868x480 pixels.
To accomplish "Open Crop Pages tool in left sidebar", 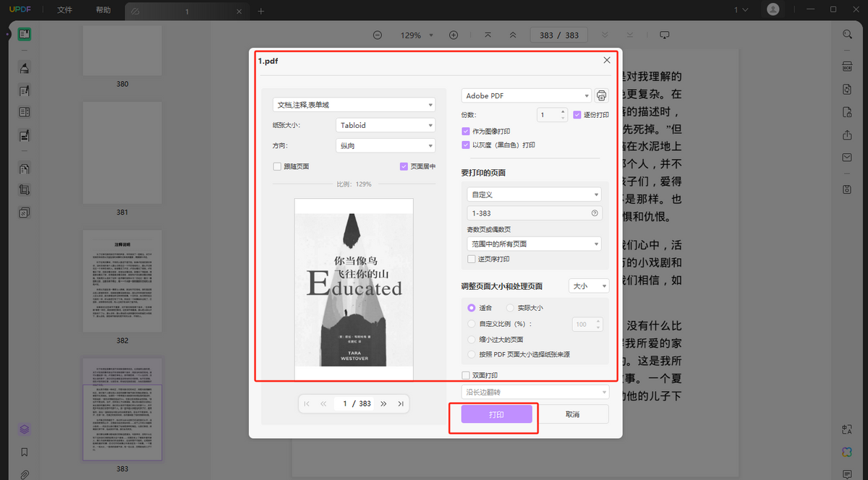I will 25,190.
